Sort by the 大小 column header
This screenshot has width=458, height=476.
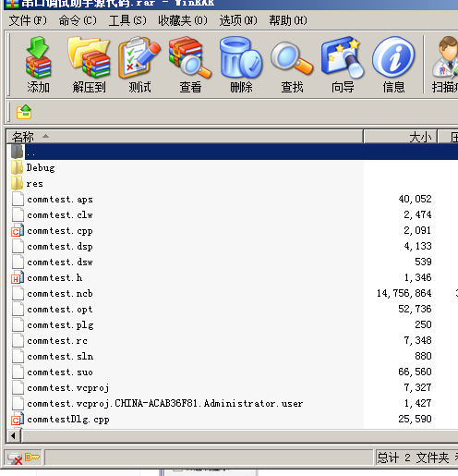400,137
